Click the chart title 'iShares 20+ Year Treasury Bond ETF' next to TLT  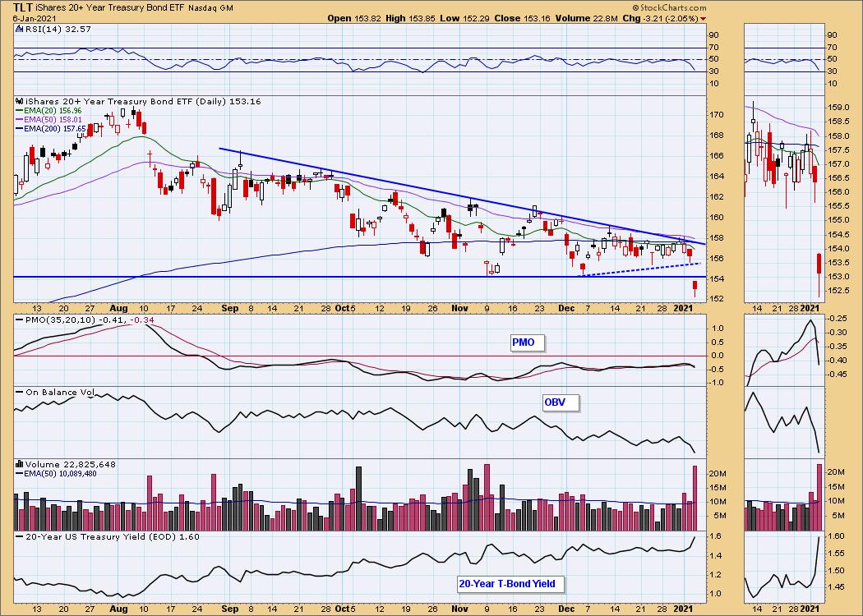point(109,8)
